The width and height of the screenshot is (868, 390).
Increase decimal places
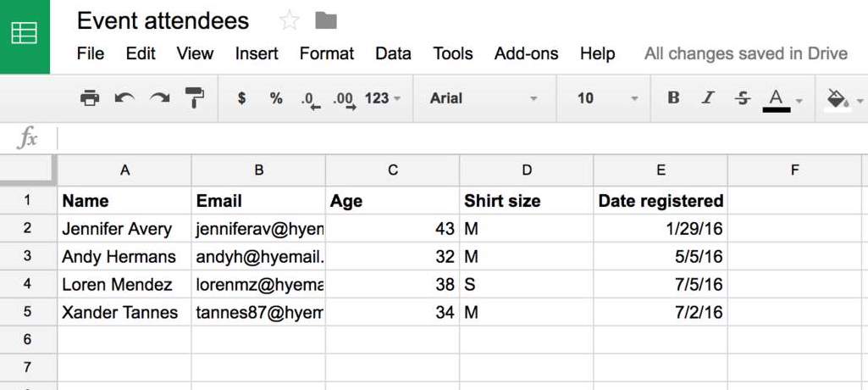(x=343, y=99)
